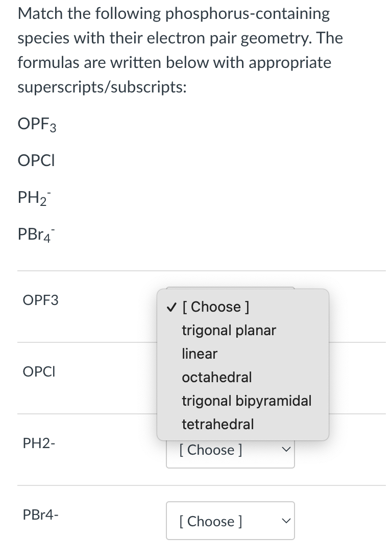Screen dimensions: 392x560
Task: Click the OPCl row label
Action: (39, 372)
